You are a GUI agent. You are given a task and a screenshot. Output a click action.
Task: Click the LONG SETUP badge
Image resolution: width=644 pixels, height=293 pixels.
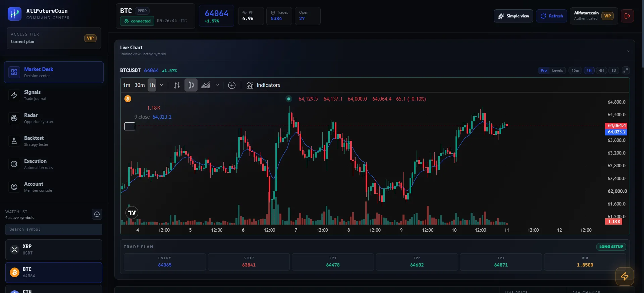611,247
